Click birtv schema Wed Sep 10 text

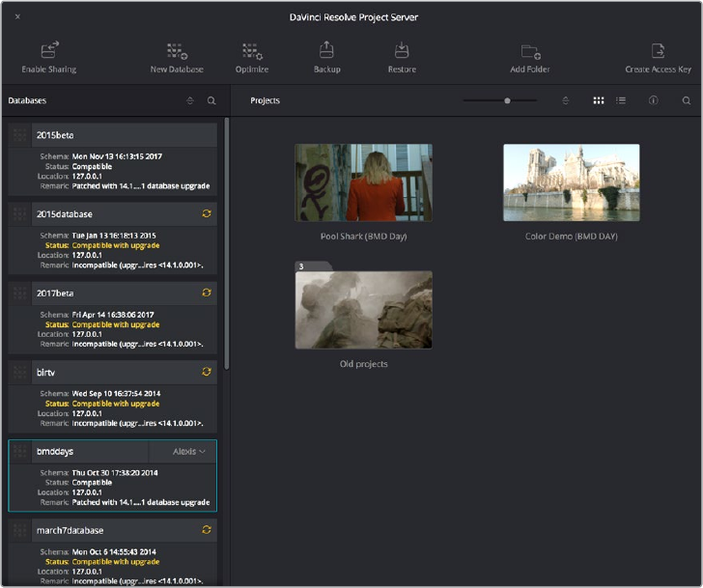116,394
